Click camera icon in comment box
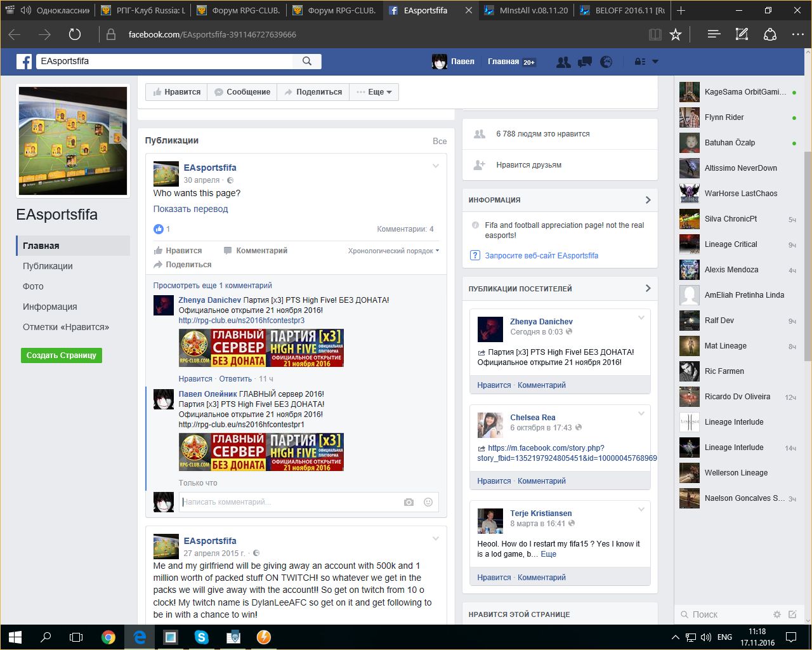This screenshot has height=650, width=812. click(409, 502)
